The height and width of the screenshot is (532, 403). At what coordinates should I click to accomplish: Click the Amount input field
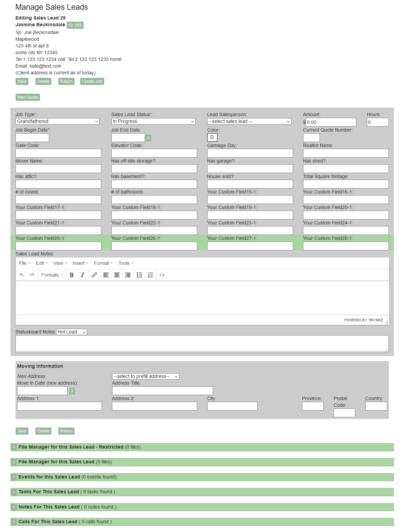[331, 122]
